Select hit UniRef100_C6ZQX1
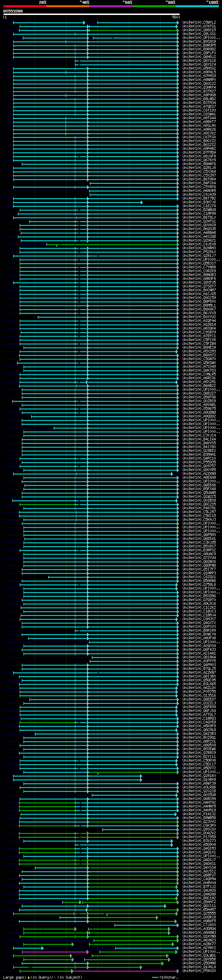 pos(199,577)
